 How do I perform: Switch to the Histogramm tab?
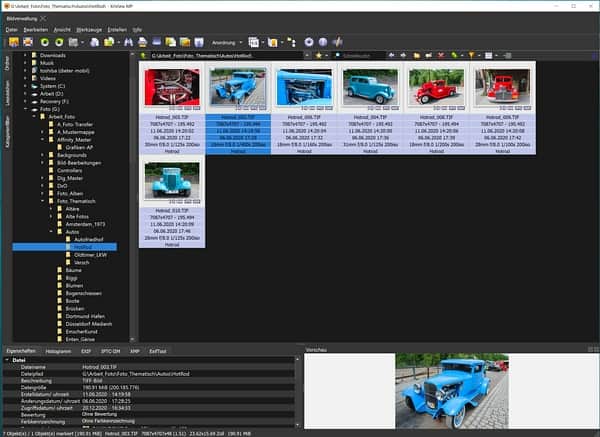point(58,351)
